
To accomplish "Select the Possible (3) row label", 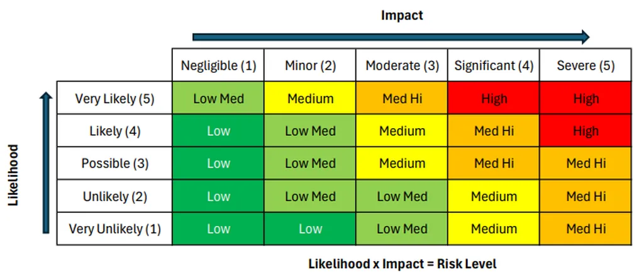I will pos(114,164).
